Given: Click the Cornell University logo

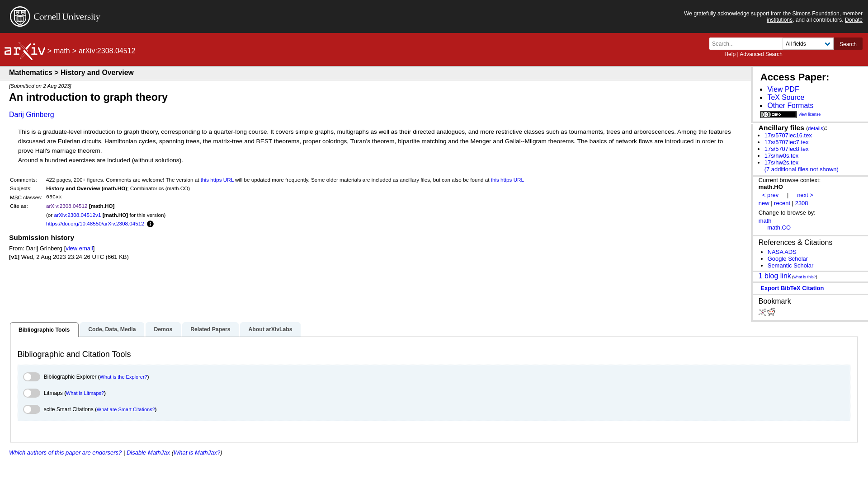Looking at the screenshot, I should (55, 16).
